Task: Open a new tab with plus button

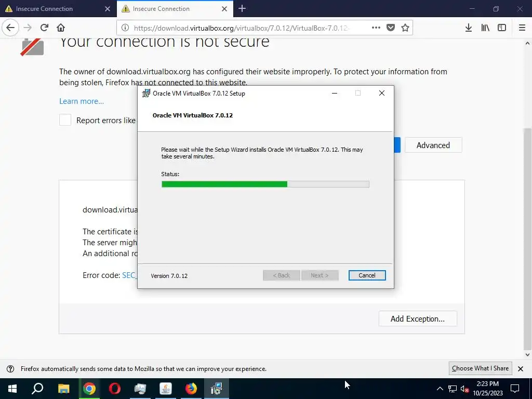Action: pyautogui.click(x=242, y=8)
